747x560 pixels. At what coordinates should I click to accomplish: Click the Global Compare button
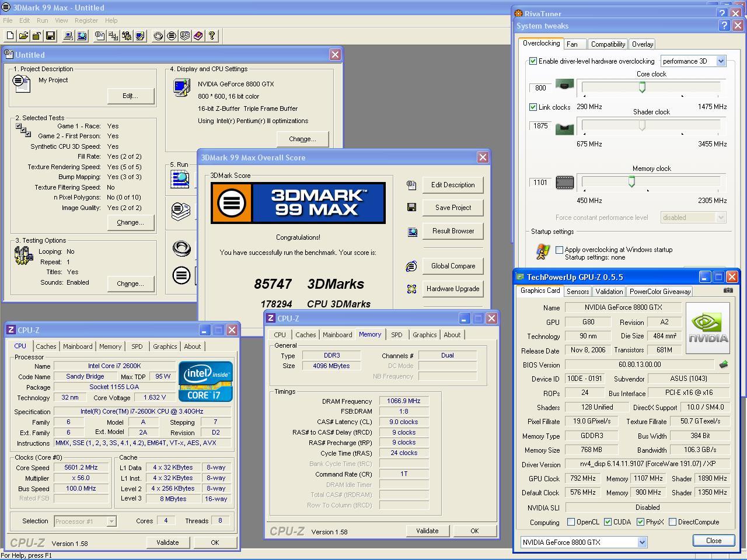coord(453,266)
